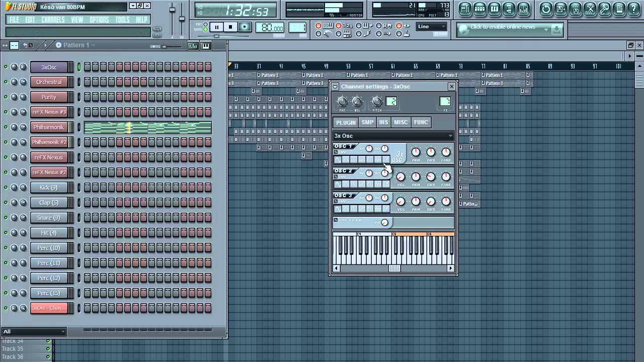
Task: Open the Step Sequencer view icon
Action: (x=479, y=9)
